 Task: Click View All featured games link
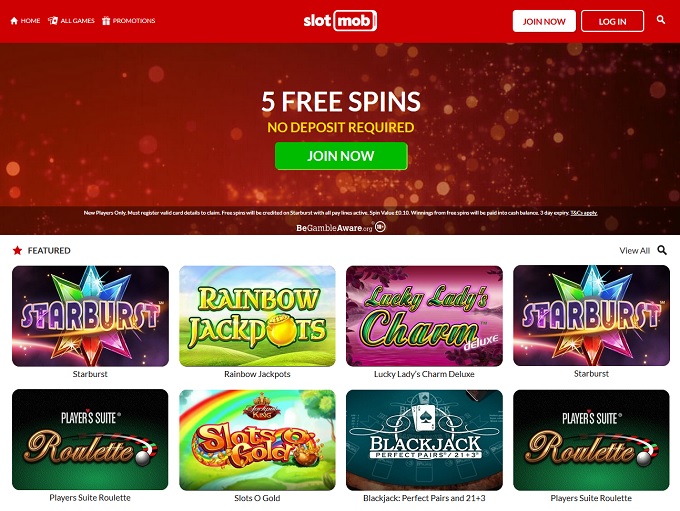[634, 250]
